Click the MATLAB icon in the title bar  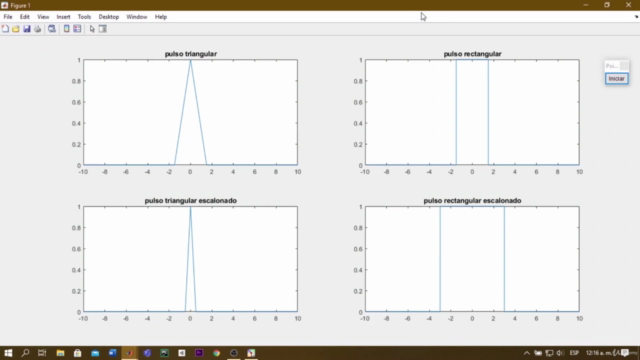click(4, 5)
